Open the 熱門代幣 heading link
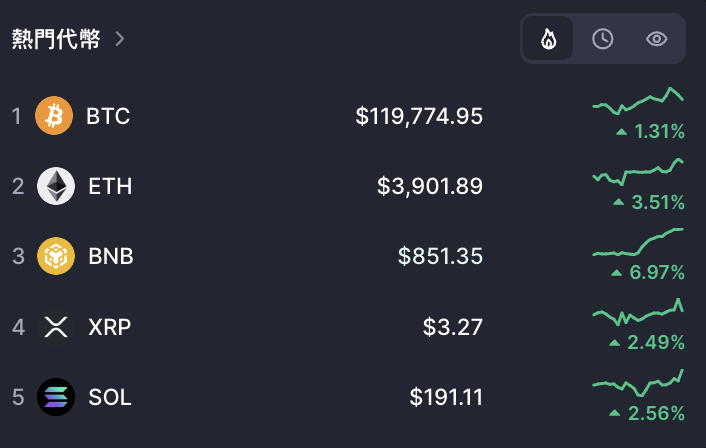The image size is (706, 448). point(56,39)
